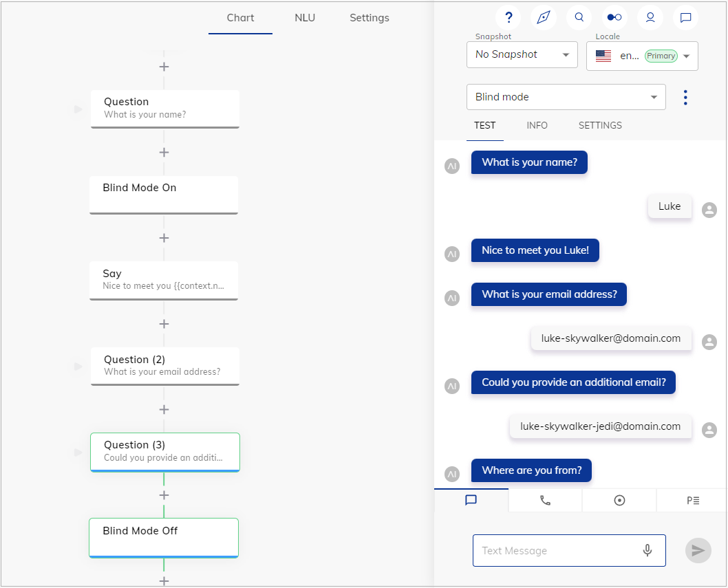Click the chat bubble icon in header
728x588 pixels.
tap(686, 18)
